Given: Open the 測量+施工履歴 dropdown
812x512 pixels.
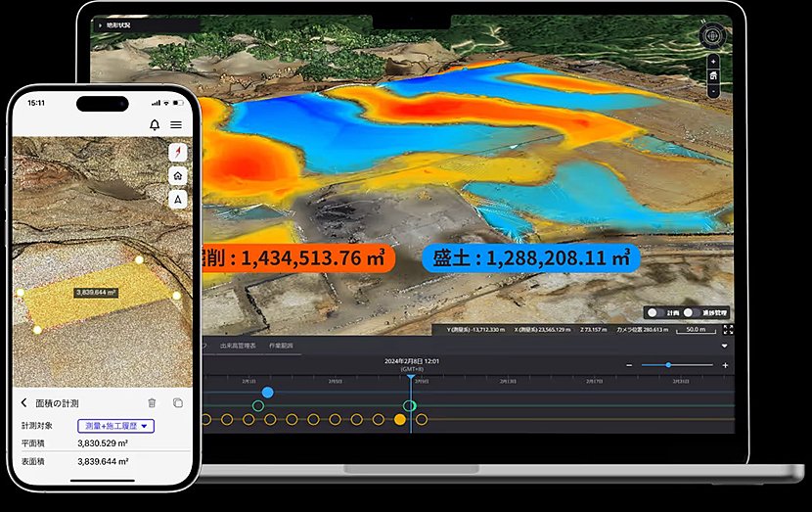Looking at the screenshot, I should (116, 426).
